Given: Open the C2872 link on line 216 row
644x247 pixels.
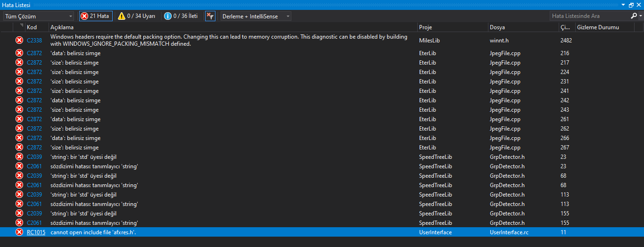Looking at the screenshot, I should [34, 53].
